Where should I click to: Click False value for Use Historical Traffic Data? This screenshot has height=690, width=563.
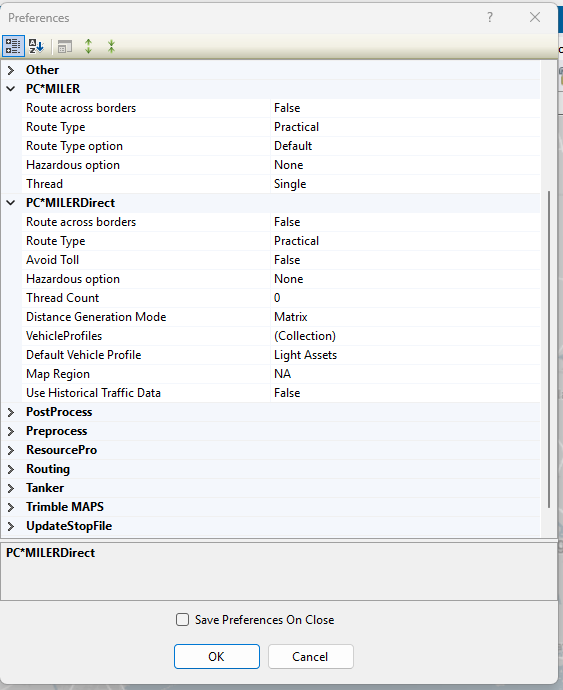[405, 393]
